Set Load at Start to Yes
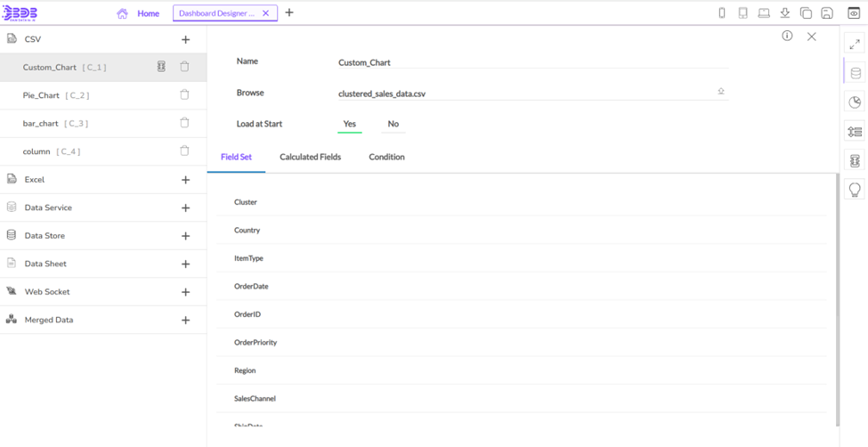Screen dimensions: 868x447 (x=349, y=124)
